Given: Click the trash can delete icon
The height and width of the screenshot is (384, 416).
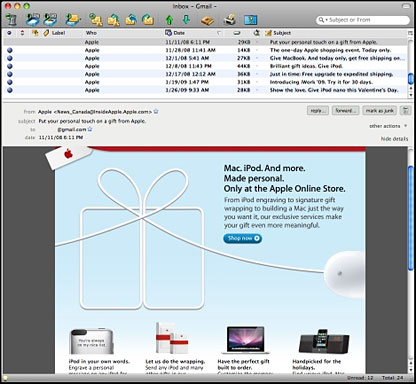Looking at the screenshot, I should pos(11,20).
